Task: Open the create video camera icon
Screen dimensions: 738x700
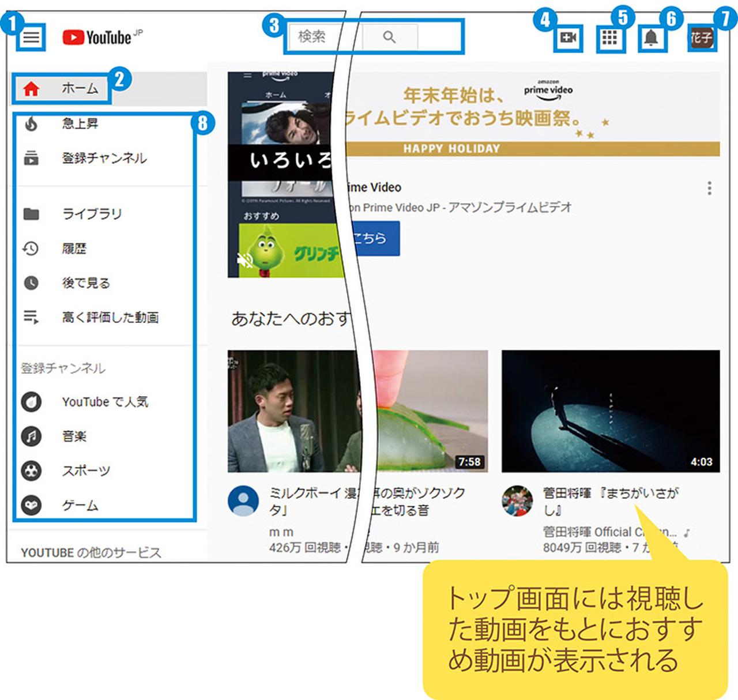Action: tap(568, 38)
